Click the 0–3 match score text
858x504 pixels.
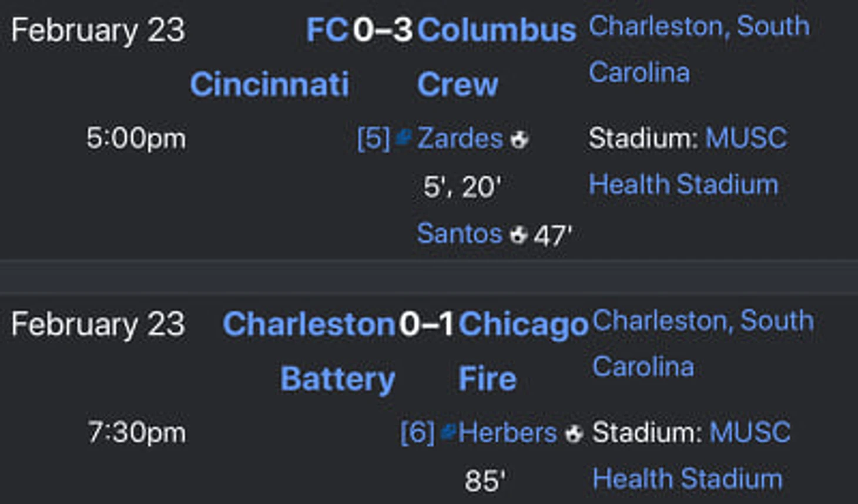pos(383,31)
